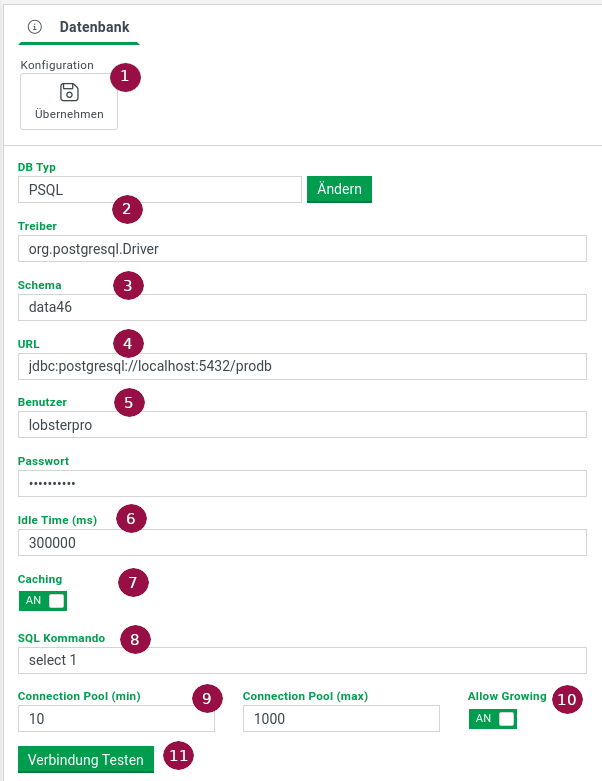602x781 pixels.
Task: Click the Benutzer field containing lobsterpro
Action: (301, 425)
